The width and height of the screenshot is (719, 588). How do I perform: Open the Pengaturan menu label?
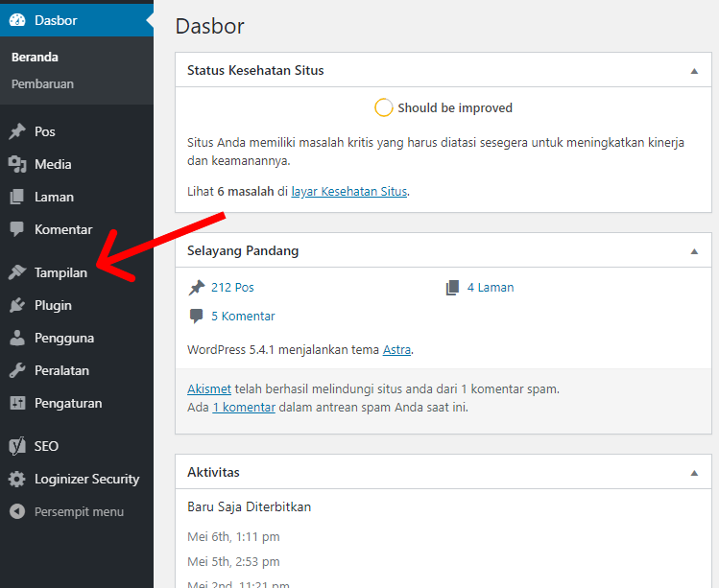(68, 403)
